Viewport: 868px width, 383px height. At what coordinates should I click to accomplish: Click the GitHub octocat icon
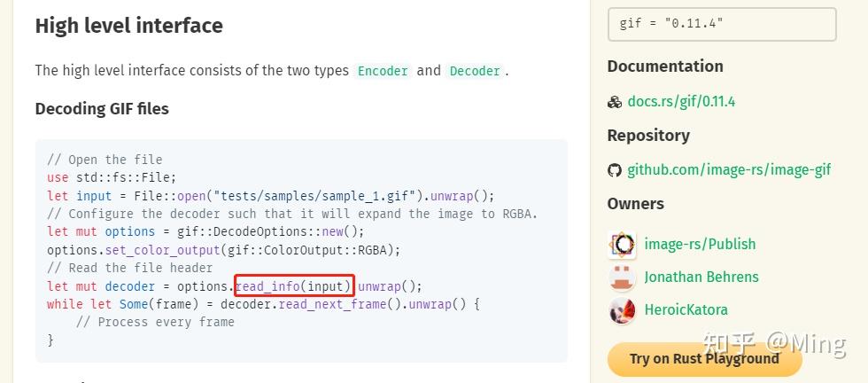615,170
